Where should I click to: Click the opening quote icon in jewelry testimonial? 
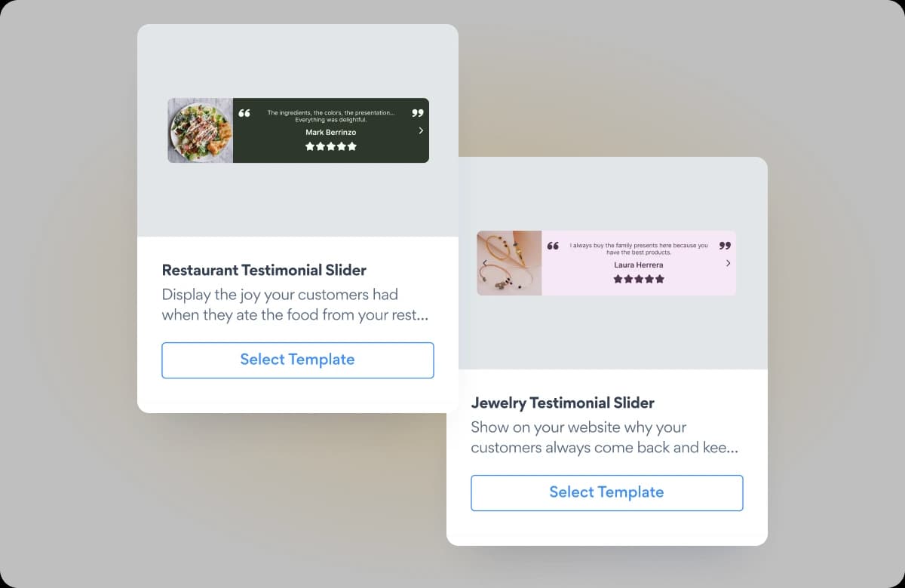[x=554, y=246]
